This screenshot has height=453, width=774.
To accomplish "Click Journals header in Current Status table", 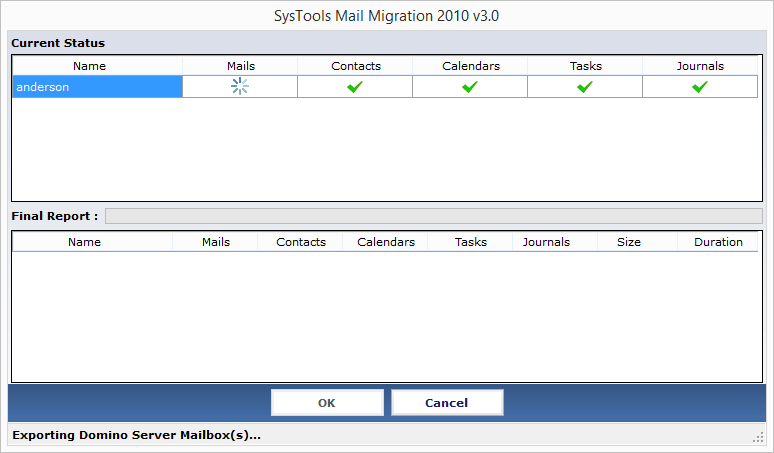I will (700, 66).
